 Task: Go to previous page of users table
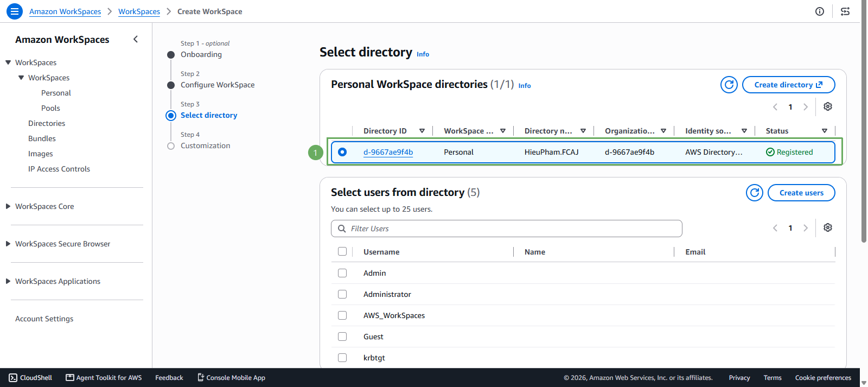pos(775,228)
